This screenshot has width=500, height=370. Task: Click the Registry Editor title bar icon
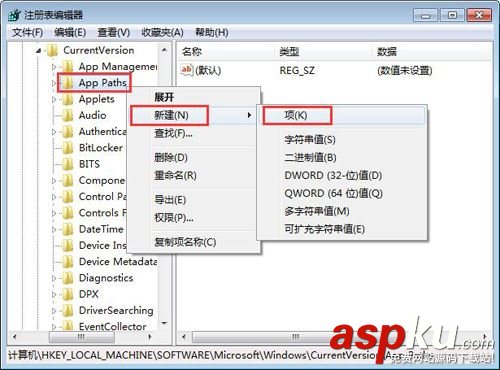(x=14, y=15)
